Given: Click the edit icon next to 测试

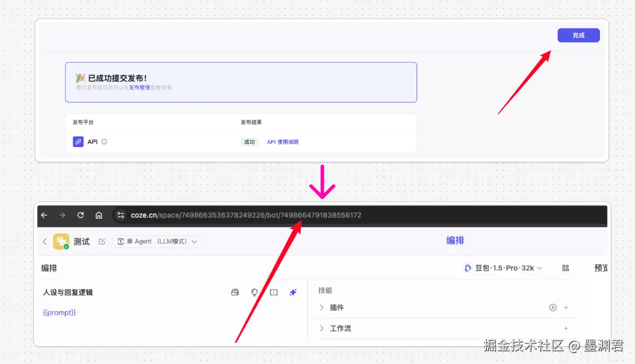Looking at the screenshot, I should 102,241.
